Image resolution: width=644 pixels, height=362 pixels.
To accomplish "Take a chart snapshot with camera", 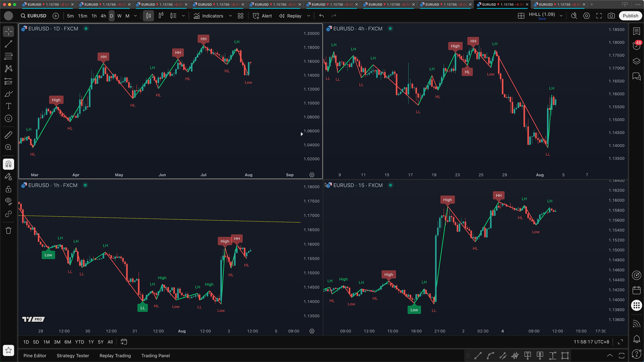I will [x=611, y=16].
